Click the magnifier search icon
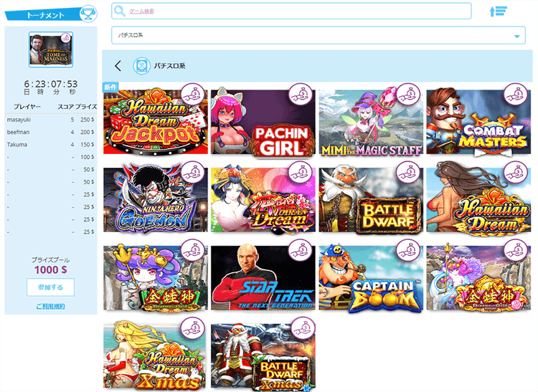The width and height of the screenshot is (538, 392). click(x=120, y=11)
